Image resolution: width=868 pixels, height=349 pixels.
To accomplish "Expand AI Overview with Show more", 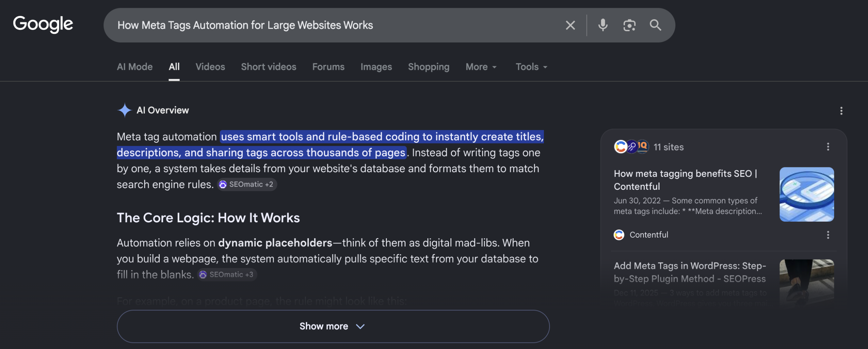I will (x=333, y=326).
